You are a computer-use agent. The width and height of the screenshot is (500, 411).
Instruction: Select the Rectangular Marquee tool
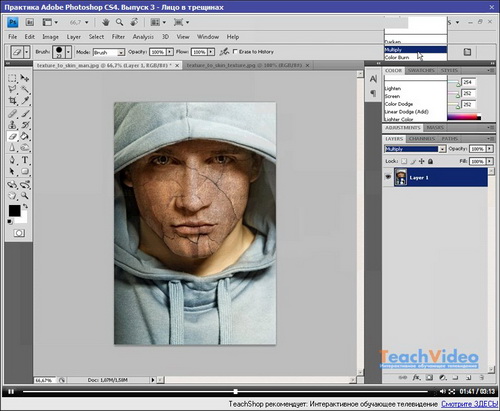pyautogui.click(x=12, y=78)
